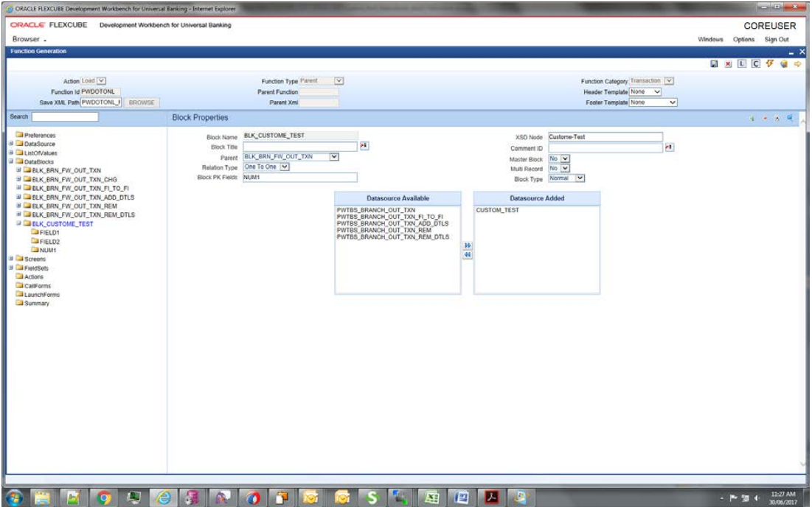Expand the DataSource tree node

(11, 143)
